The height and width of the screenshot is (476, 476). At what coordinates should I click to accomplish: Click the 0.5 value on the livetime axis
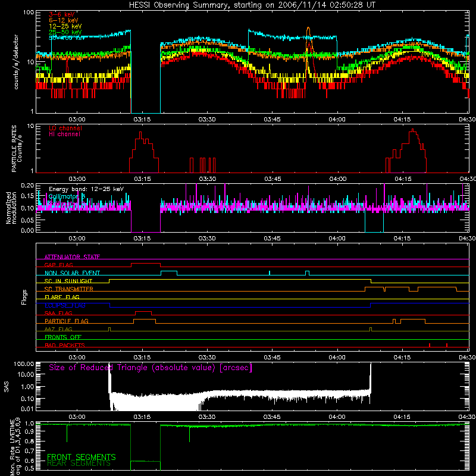point(30,468)
